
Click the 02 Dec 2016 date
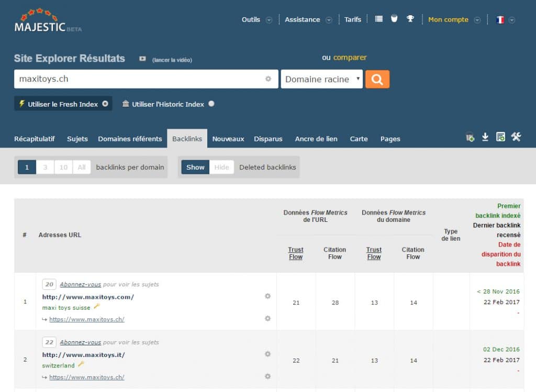pos(501,349)
